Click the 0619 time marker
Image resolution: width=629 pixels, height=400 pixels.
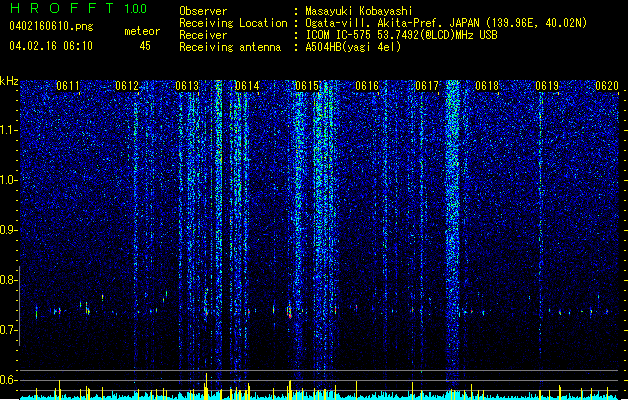547,86
